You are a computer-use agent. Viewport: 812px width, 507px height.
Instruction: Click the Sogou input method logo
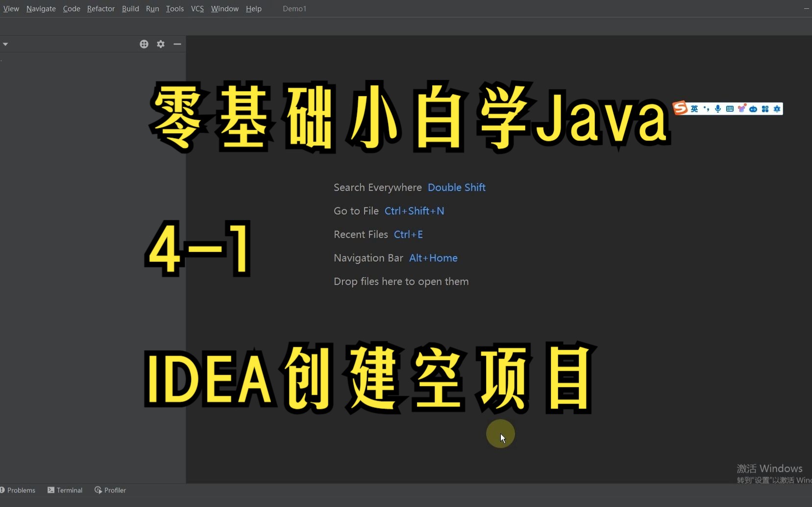(680, 108)
